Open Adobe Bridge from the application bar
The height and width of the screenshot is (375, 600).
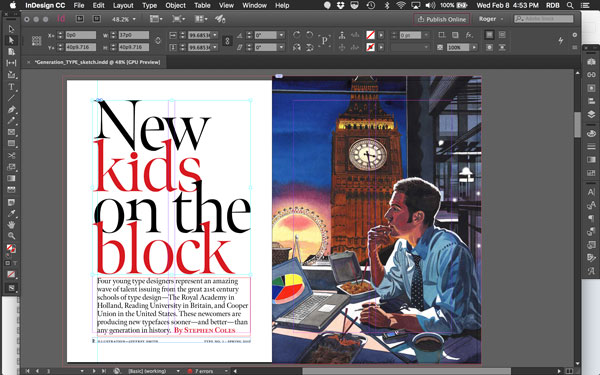80,19
